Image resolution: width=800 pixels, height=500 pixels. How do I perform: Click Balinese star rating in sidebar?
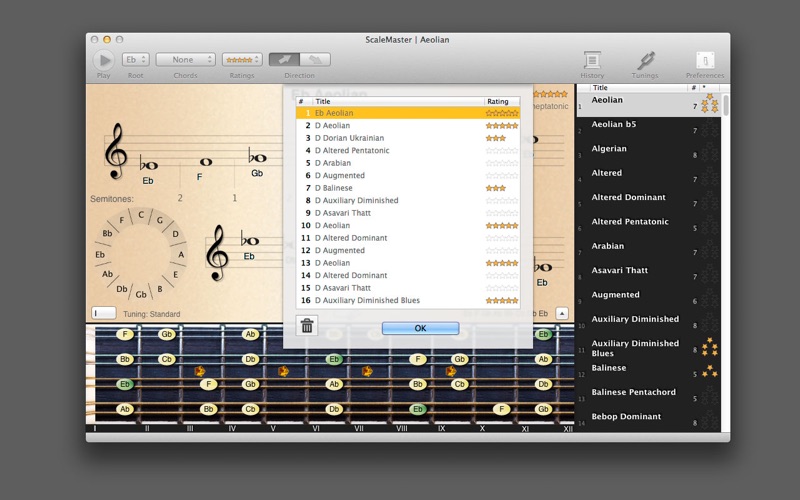click(x=709, y=371)
